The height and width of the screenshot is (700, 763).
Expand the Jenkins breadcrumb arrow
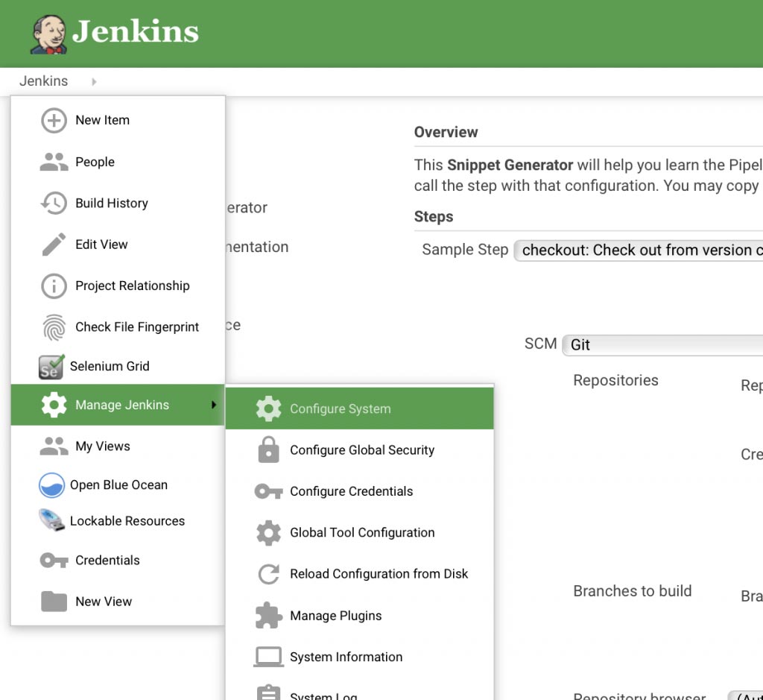tap(94, 81)
